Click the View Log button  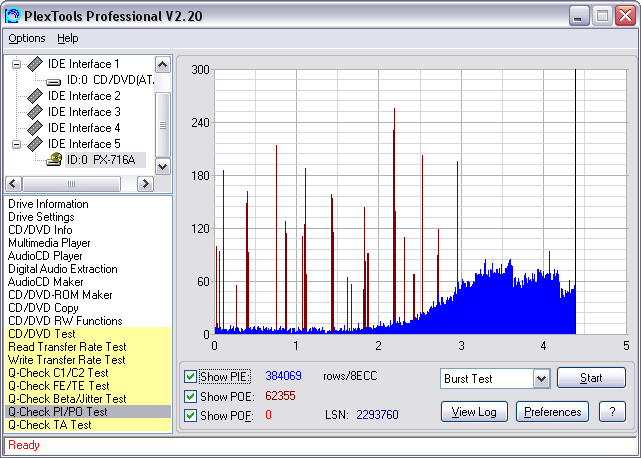(x=474, y=412)
